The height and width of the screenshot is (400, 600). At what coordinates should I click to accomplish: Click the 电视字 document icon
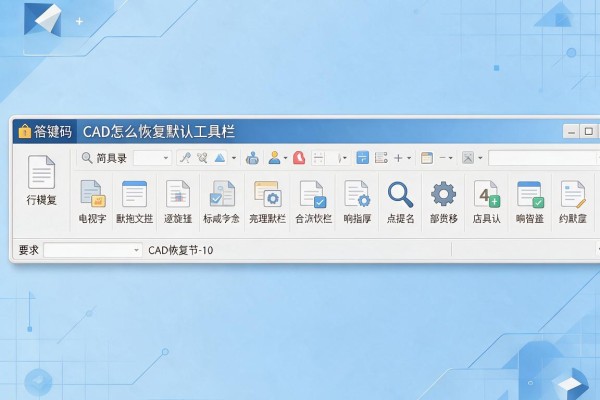pyautogui.click(x=93, y=194)
